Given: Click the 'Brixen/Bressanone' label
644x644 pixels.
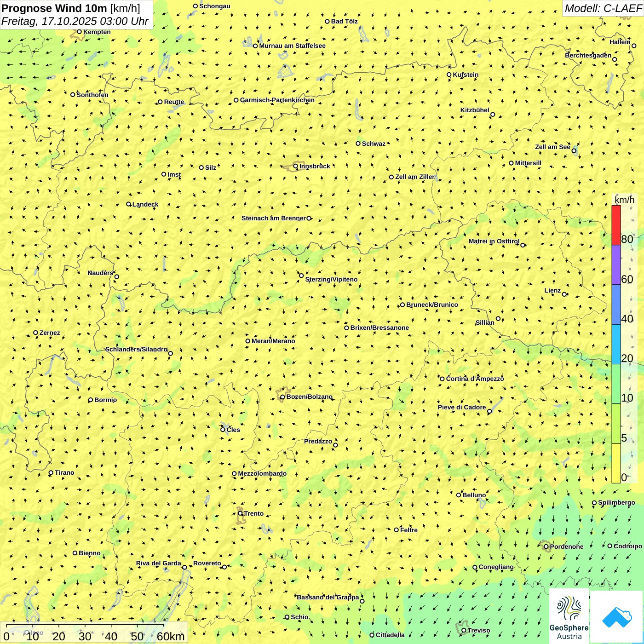Looking at the screenshot, I should tap(379, 328).
